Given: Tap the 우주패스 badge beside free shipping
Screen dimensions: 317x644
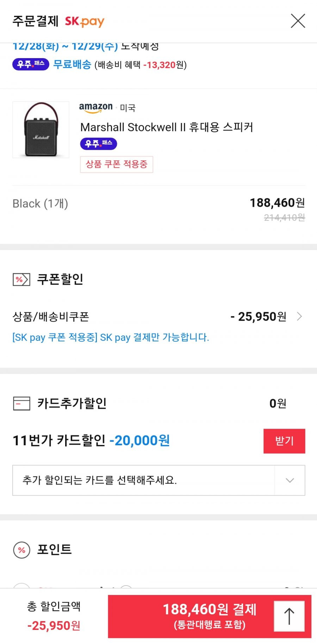Looking at the screenshot, I should pyautogui.click(x=31, y=64).
